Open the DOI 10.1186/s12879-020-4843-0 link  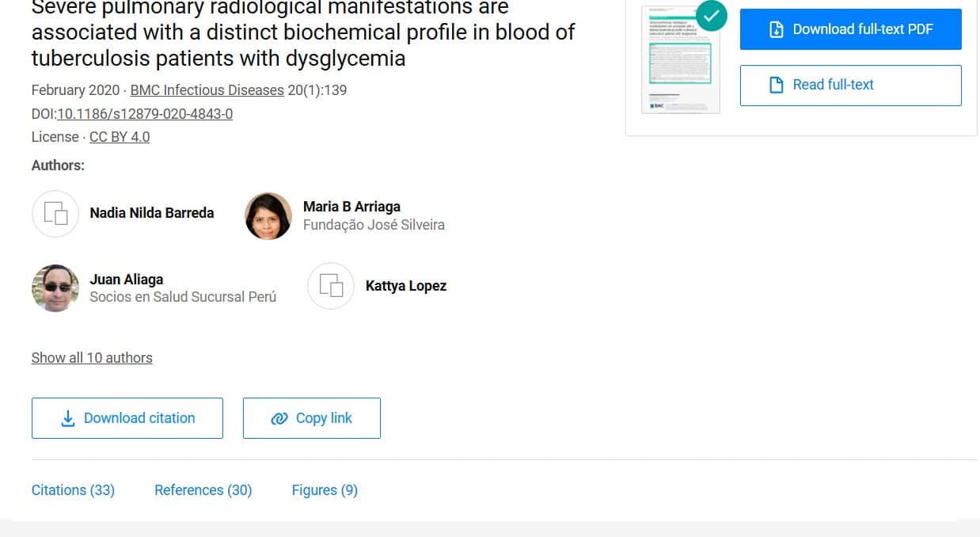(x=145, y=114)
